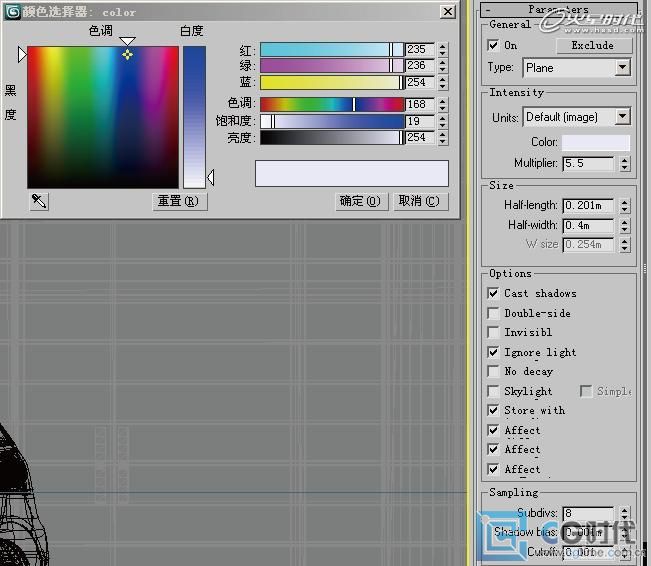Click the Half-width spinner

624,225
